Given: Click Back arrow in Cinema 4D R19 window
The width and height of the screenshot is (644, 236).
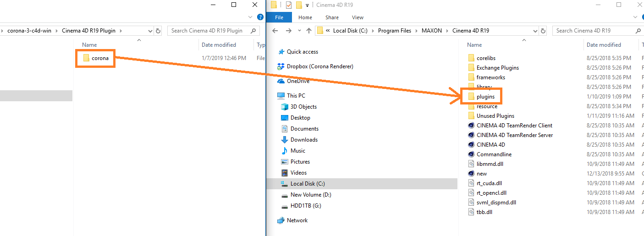Looking at the screenshot, I should point(275,31).
